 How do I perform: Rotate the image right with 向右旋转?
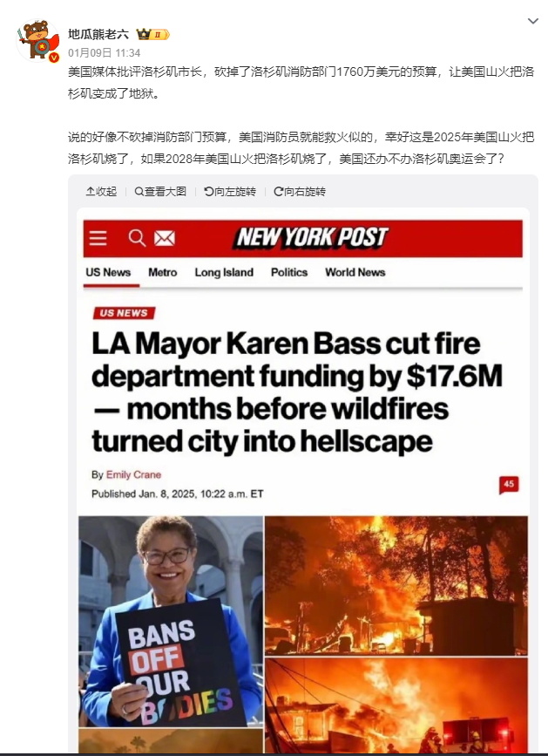point(300,192)
